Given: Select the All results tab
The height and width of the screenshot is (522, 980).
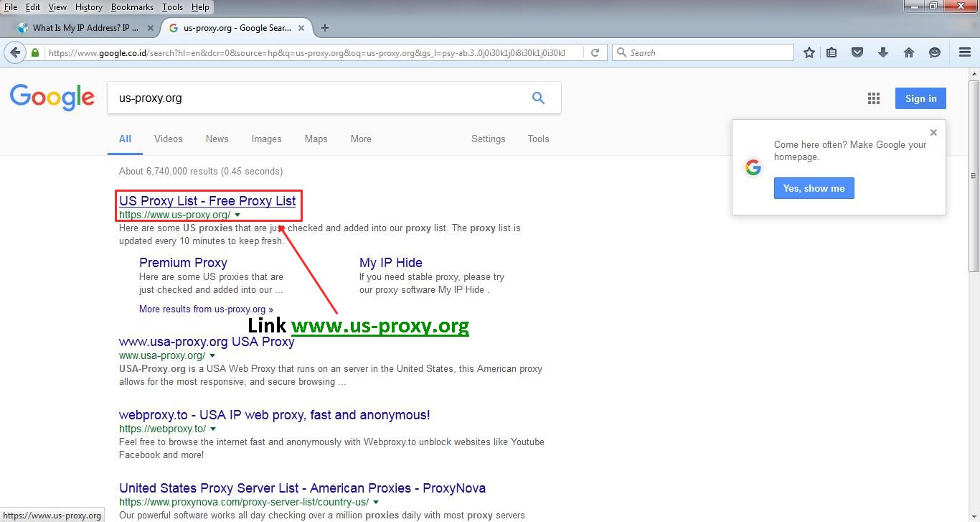Looking at the screenshot, I should point(125,139).
